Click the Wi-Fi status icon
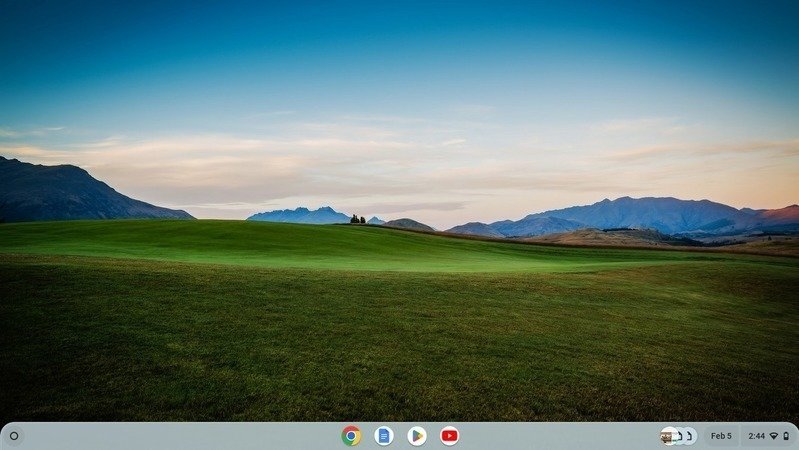Screen dimensions: 799x450 tap(773, 436)
